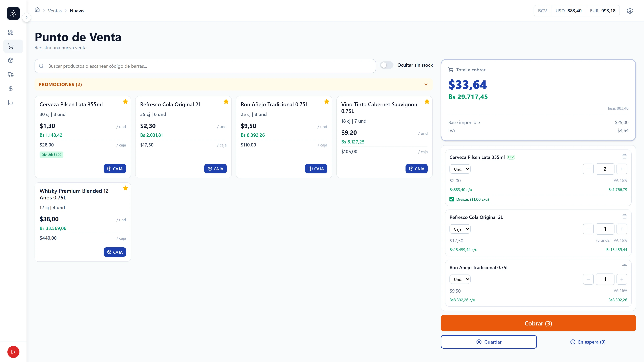
Task: Open the delivery truck icon in sidebar
Action: 11,74
